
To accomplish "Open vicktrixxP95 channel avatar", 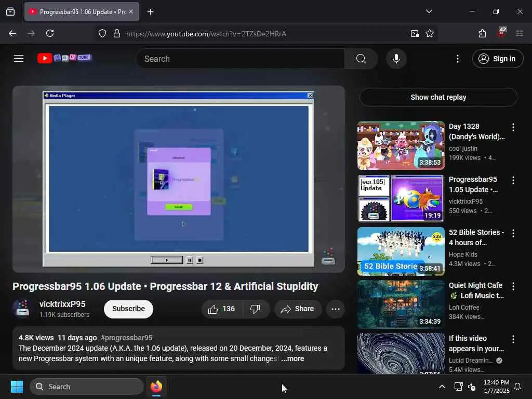I will point(23,309).
